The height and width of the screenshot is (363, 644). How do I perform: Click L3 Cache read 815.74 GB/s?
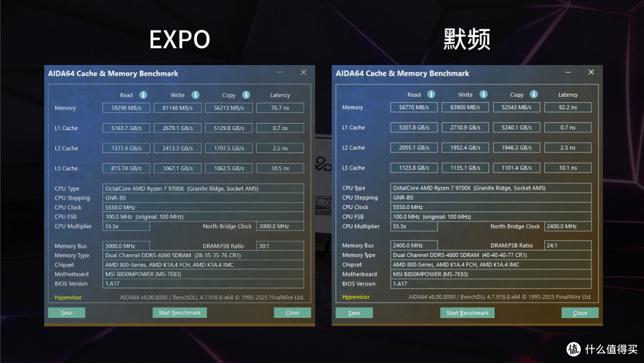pyautogui.click(x=126, y=168)
